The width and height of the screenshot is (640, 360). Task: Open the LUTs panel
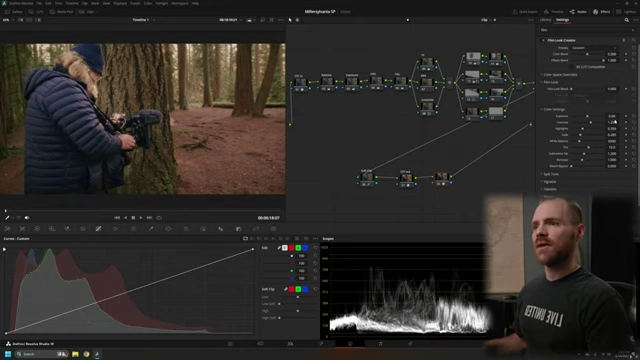pos(36,12)
